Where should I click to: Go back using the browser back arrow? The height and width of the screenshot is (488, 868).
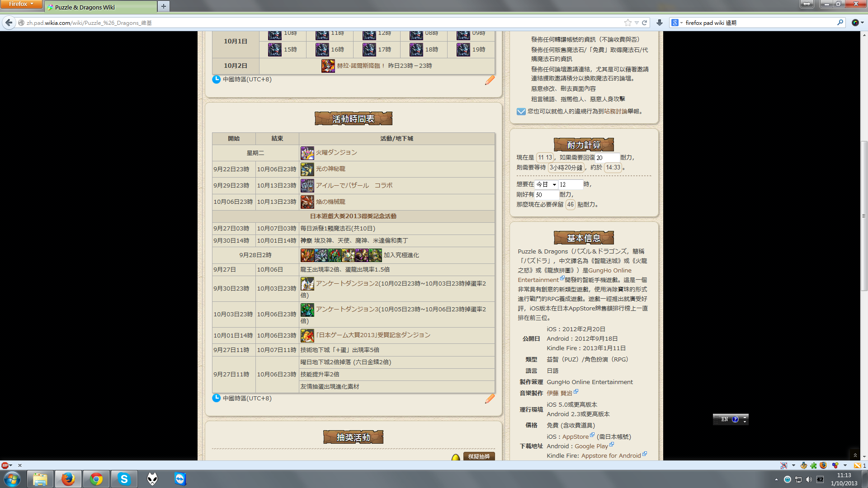(x=9, y=23)
